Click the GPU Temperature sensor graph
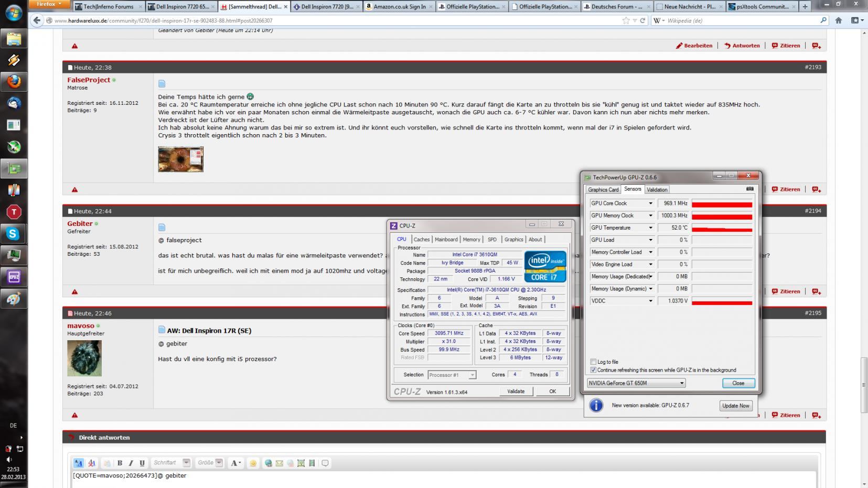This screenshot has width=868, height=488. coord(722,228)
